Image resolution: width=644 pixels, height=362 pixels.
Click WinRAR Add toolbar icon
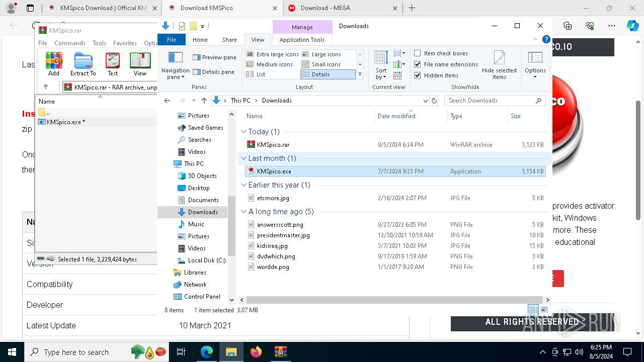pyautogui.click(x=54, y=64)
